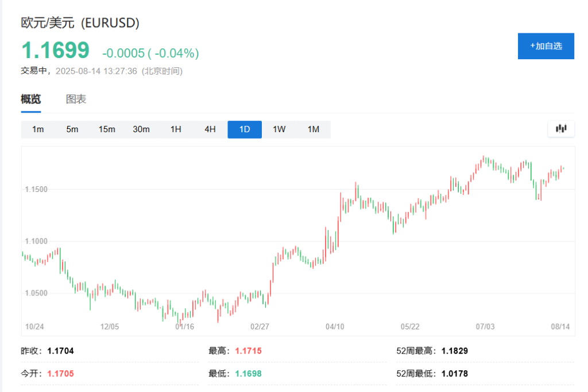Click the 52周最高 value 1.1829
Screen dimensions: 588x392
[x=454, y=351]
